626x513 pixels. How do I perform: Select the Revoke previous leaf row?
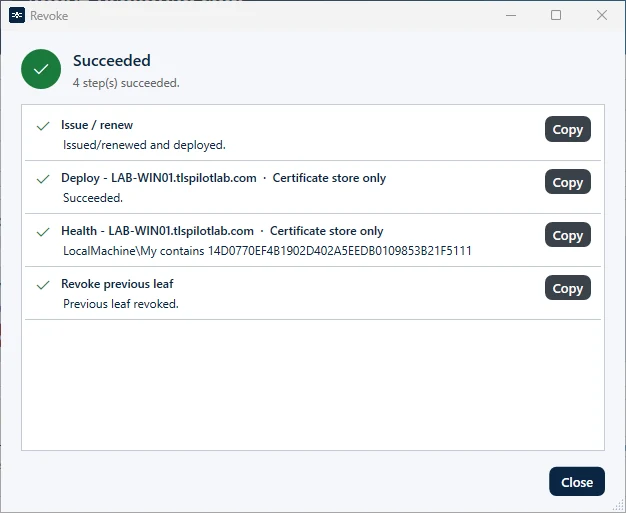click(313, 293)
